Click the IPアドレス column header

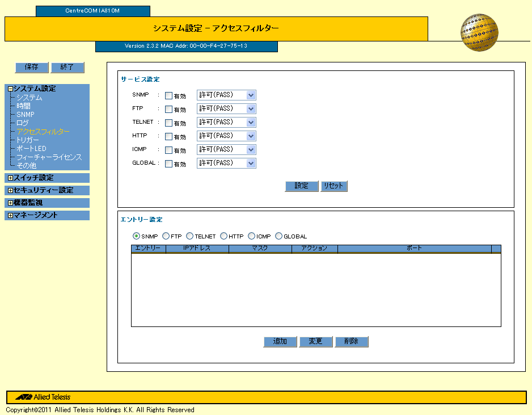(x=197, y=249)
